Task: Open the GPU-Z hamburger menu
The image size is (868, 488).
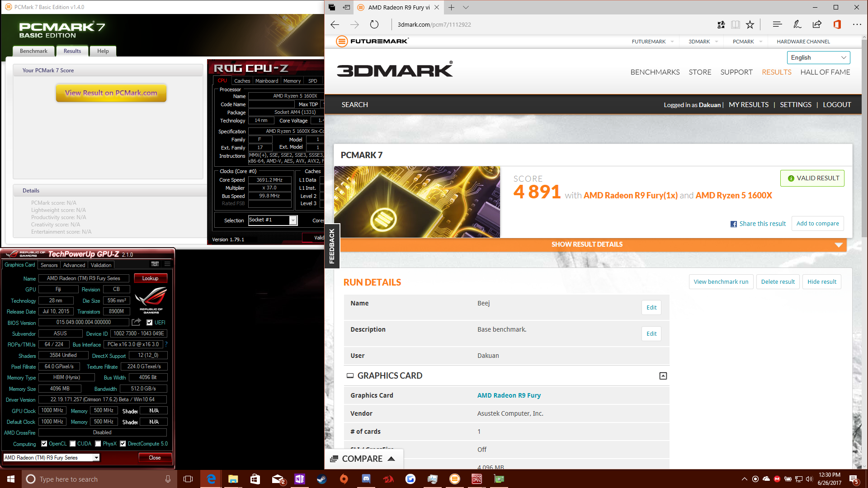Action: [167, 264]
